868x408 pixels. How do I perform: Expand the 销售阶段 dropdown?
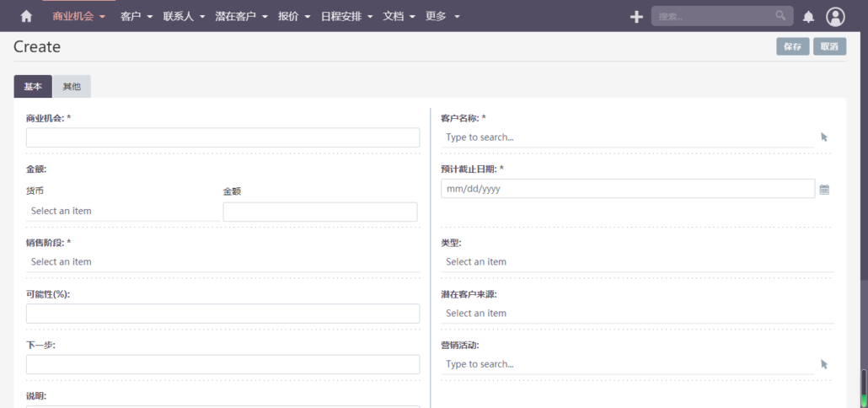[x=222, y=262]
